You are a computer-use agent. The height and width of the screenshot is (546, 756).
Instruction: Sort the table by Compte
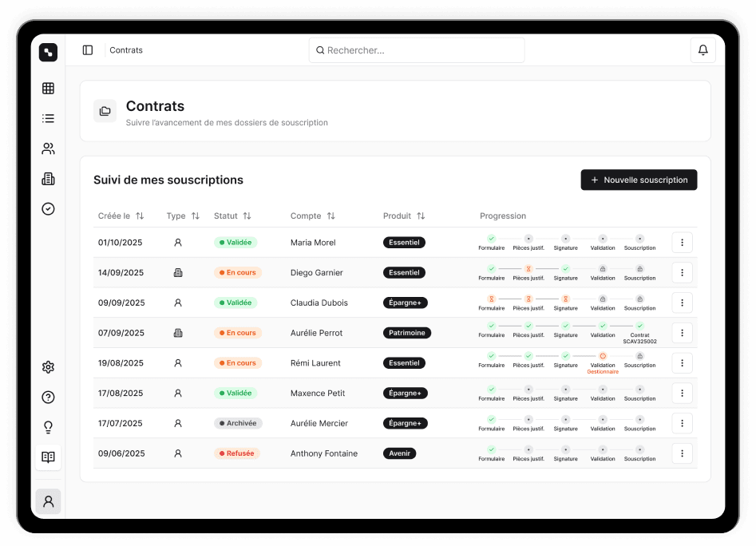click(331, 216)
